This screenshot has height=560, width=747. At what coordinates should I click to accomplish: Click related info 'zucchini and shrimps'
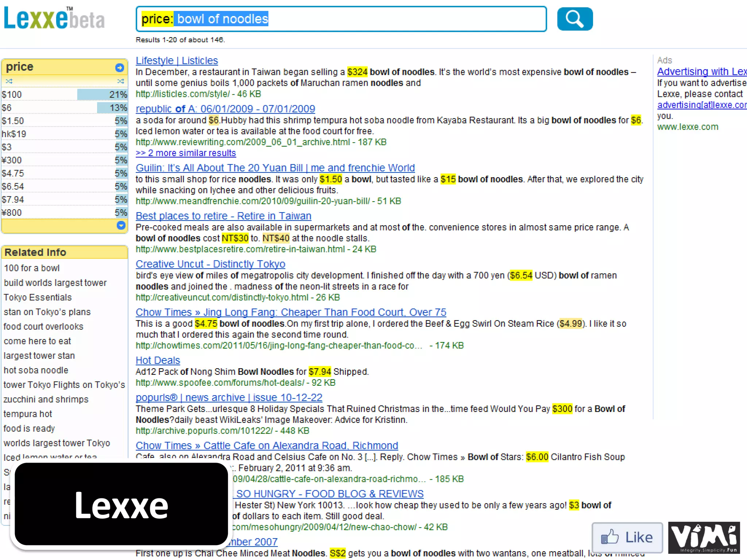46,399
